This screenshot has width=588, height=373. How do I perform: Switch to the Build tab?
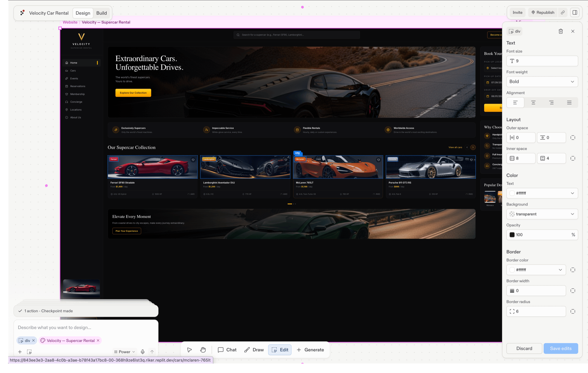tap(101, 13)
